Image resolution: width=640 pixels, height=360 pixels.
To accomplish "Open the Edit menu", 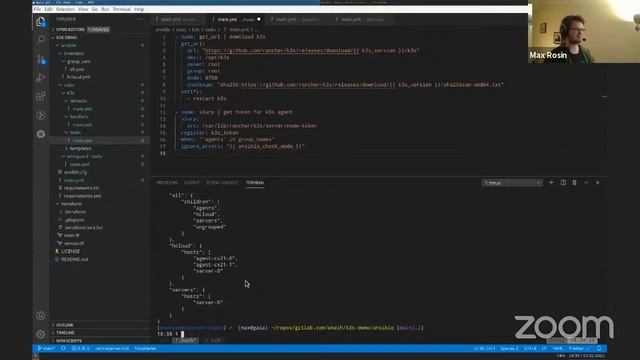I will 48,9.
